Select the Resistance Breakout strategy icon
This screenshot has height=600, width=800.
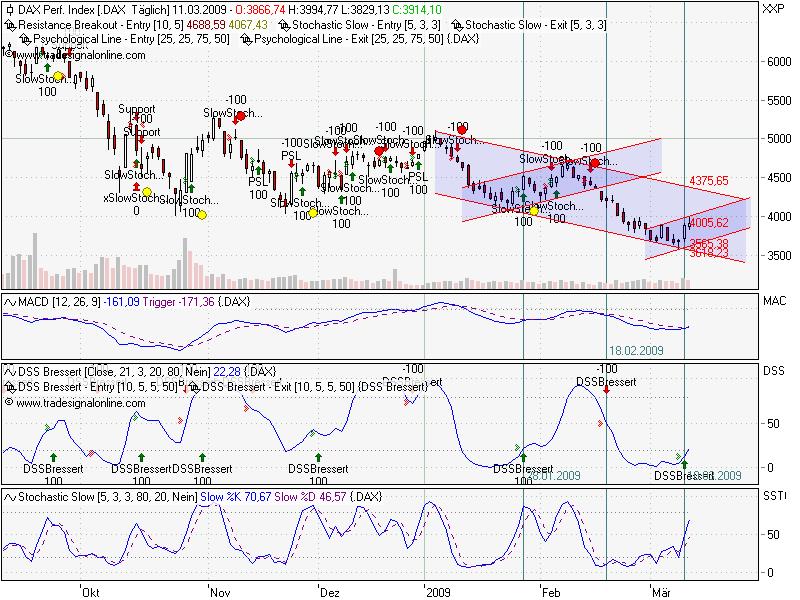[10, 24]
